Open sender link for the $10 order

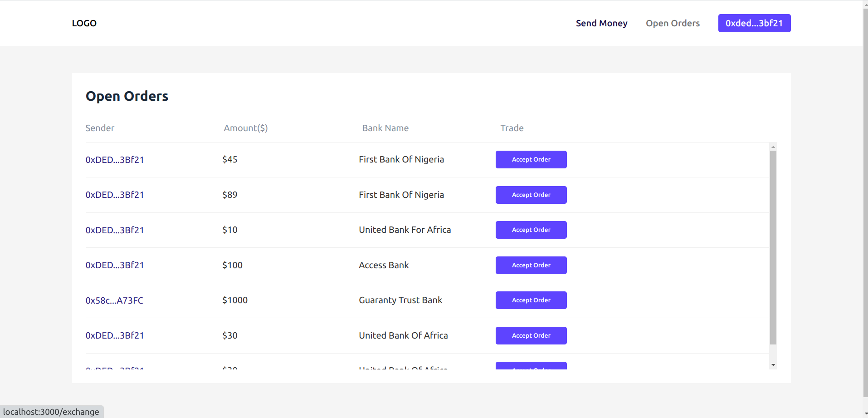115,230
